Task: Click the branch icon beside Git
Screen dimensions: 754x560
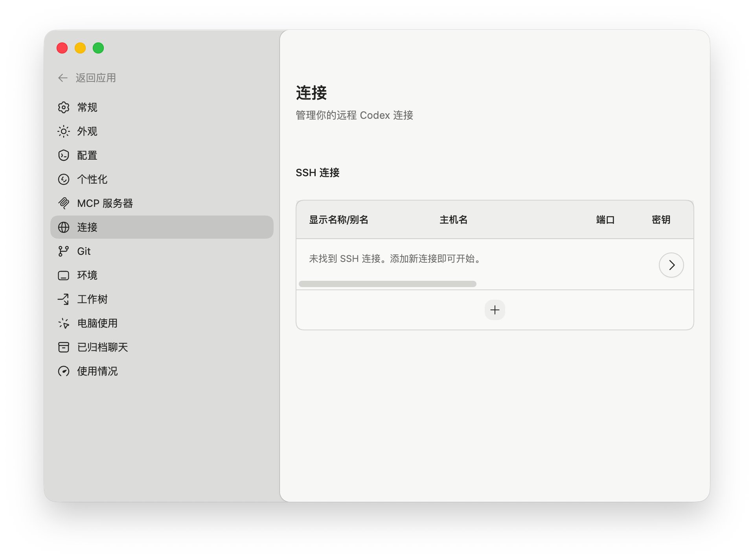Action: (x=63, y=251)
